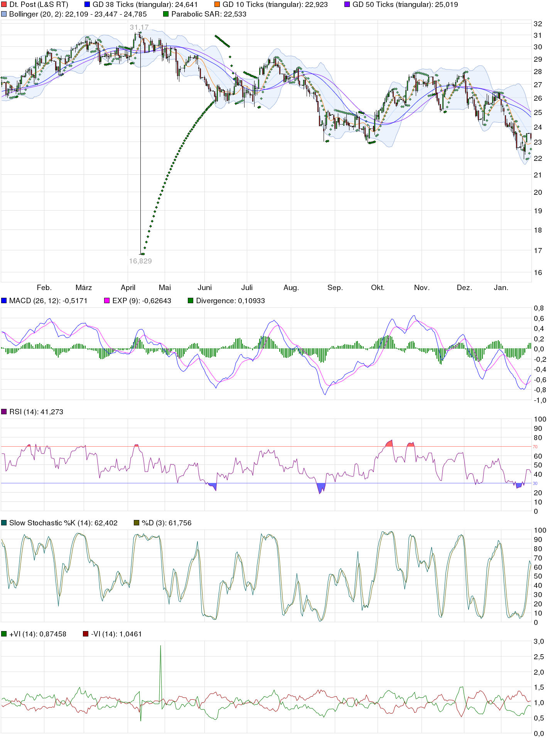560x741 pixels.
Task: Click the orange GD 10 Ticks legend swatch
Action: tap(217, 5)
